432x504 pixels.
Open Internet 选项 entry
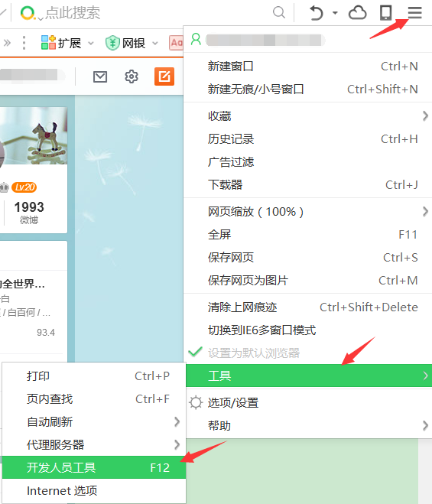click(x=94, y=491)
